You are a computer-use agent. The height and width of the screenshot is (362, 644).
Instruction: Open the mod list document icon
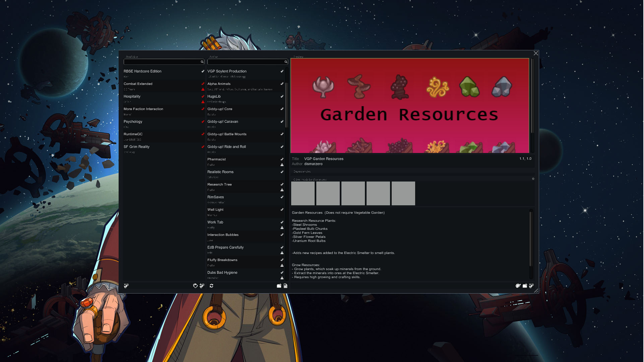point(285,286)
